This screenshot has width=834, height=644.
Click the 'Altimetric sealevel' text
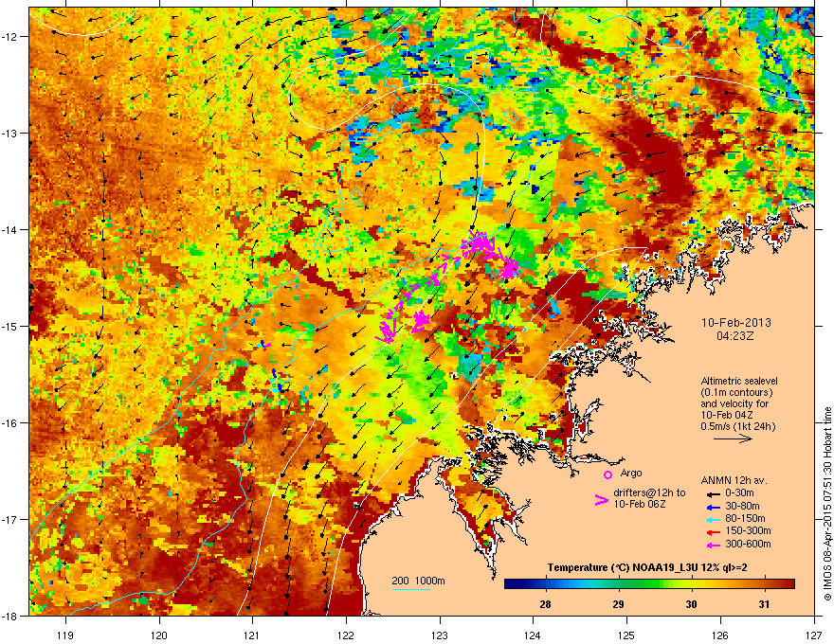(x=739, y=381)
